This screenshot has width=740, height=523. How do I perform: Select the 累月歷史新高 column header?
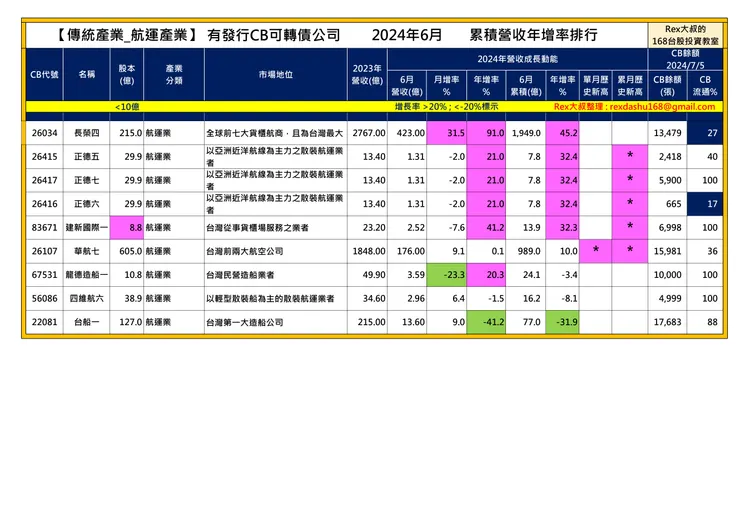(x=630, y=85)
